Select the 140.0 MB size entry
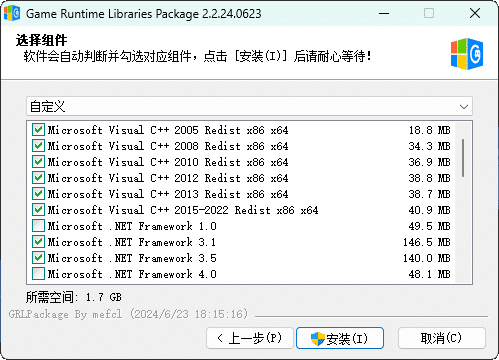 click(x=427, y=258)
